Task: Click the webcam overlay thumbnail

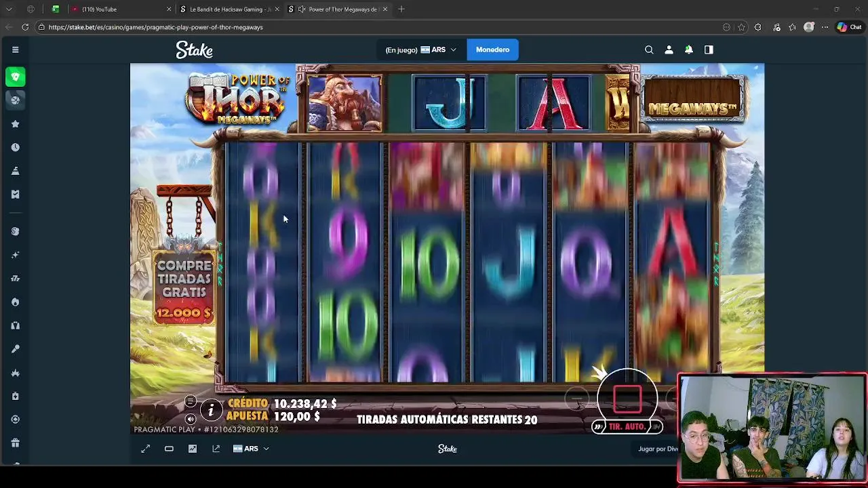Action: (772, 428)
